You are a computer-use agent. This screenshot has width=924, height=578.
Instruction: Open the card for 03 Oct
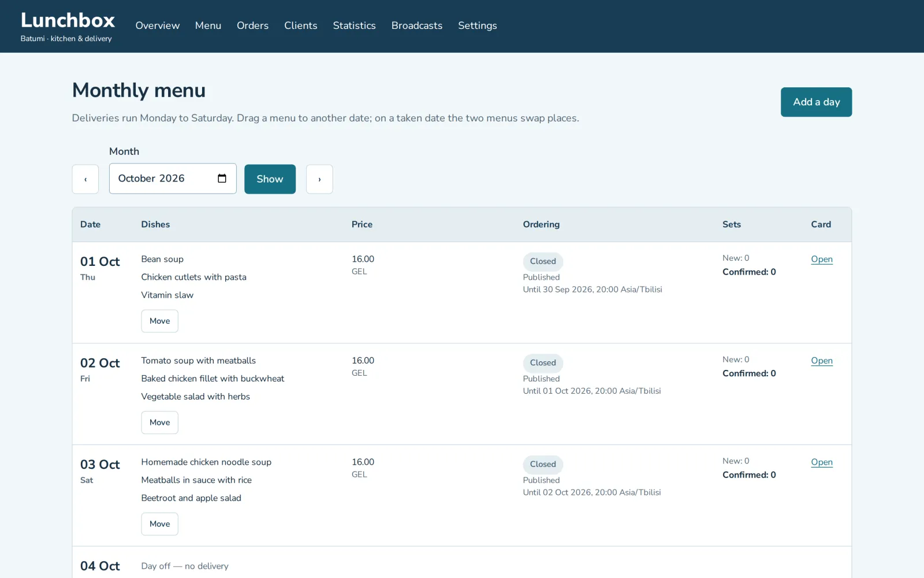tap(822, 462)
